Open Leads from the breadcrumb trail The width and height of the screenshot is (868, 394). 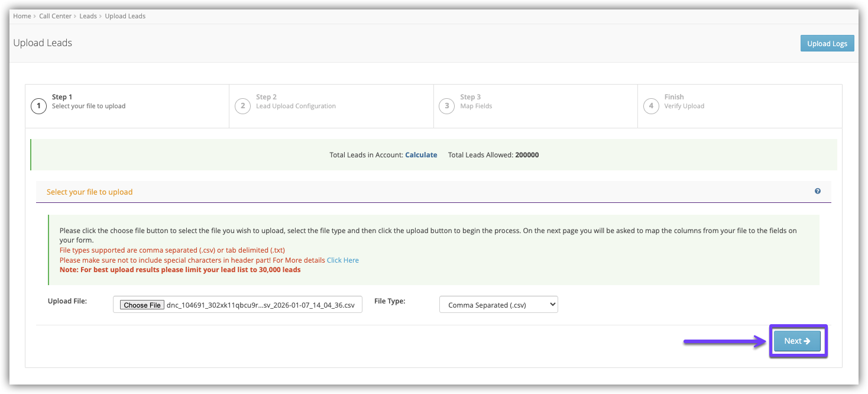(x=88, y=16)
